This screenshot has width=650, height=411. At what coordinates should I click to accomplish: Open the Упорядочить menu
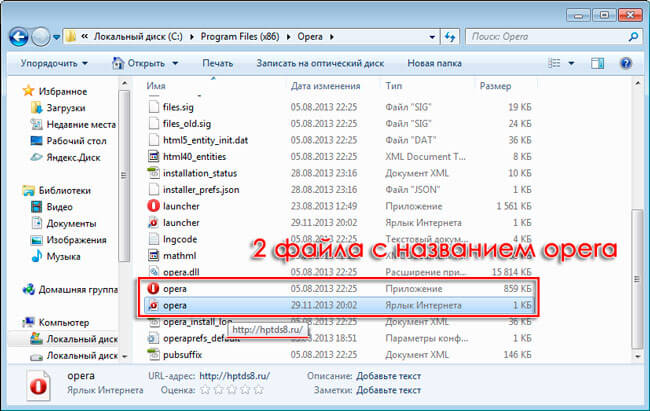tap(54, 63)
